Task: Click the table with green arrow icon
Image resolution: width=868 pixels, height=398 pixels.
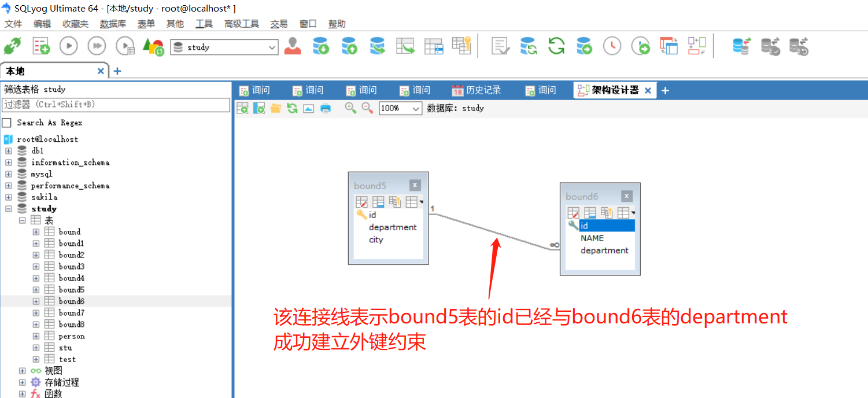Action: tap(405, 46)
